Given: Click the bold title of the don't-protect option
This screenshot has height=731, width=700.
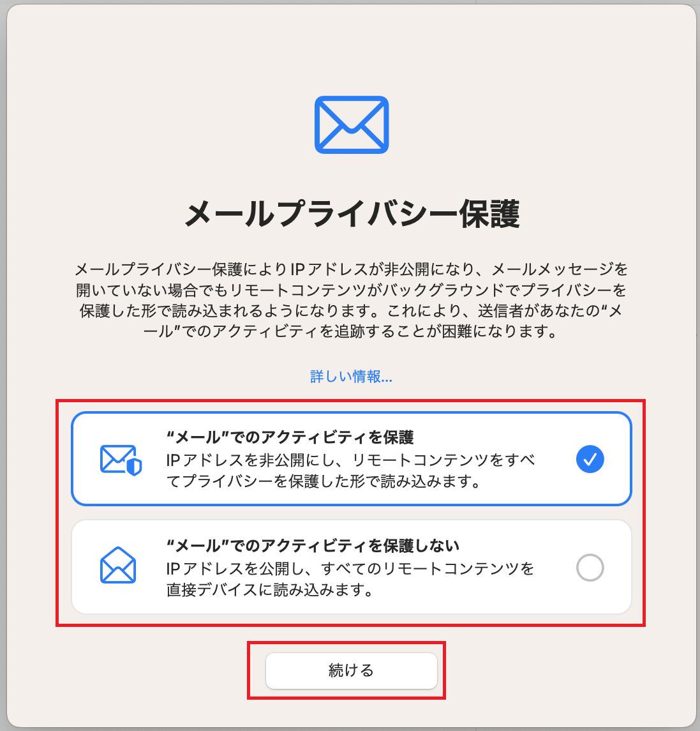Looking at the screenshot, I should [x=313, y=545].
